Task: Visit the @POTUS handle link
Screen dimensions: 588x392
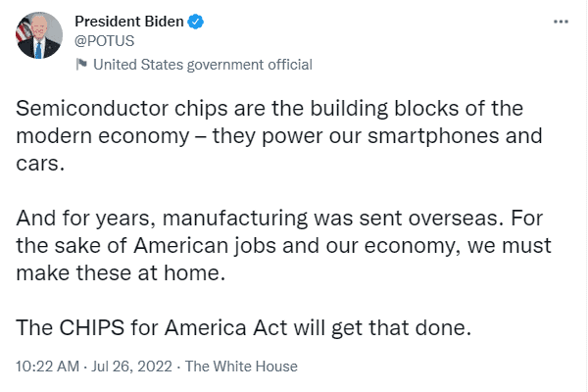Action: [104, 41]
